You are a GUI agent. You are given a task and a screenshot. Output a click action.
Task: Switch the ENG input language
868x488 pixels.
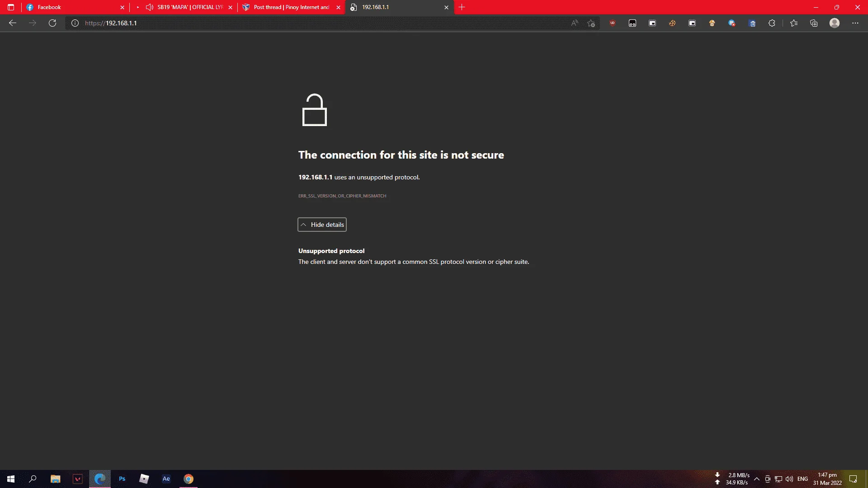coord(802,479)
